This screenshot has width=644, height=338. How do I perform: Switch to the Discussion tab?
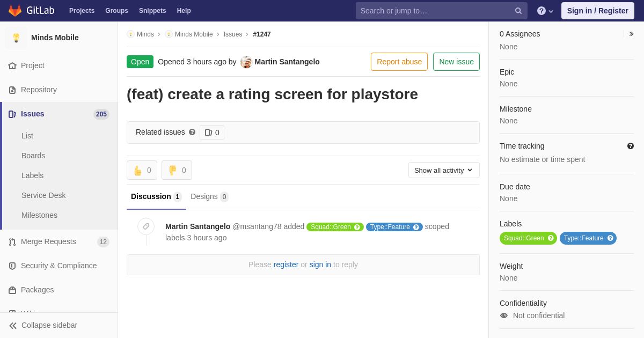(156, 196)
